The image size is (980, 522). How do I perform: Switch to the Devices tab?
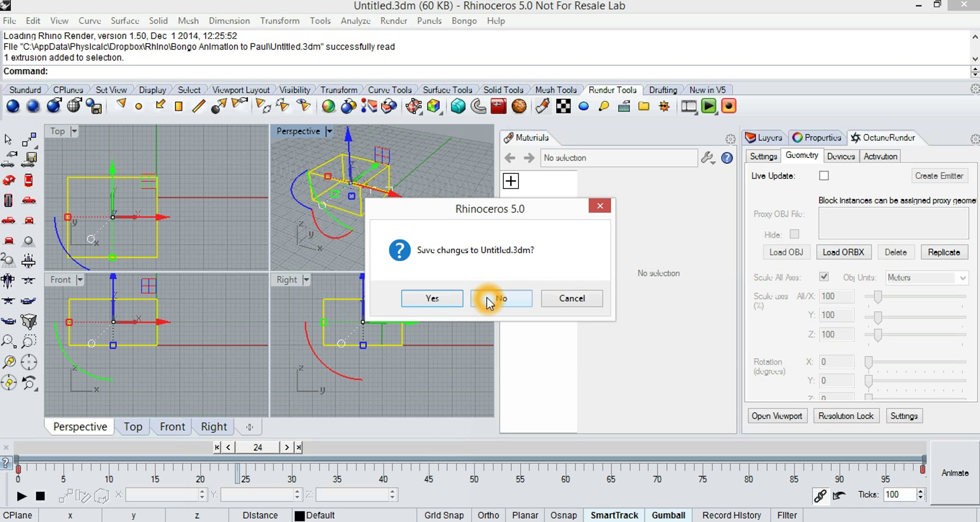click(x=841, y=156)
